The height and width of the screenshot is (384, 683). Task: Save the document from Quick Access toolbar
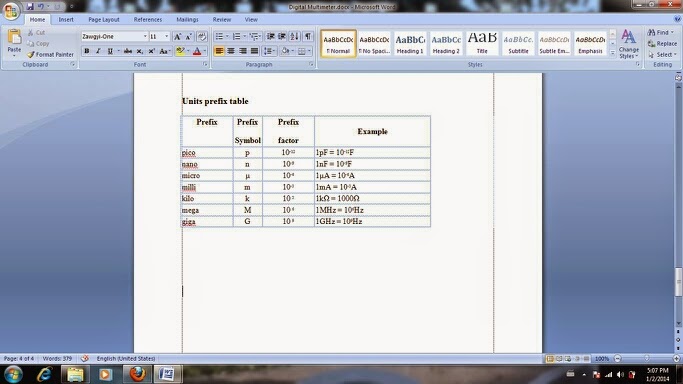tap(30, 7)
